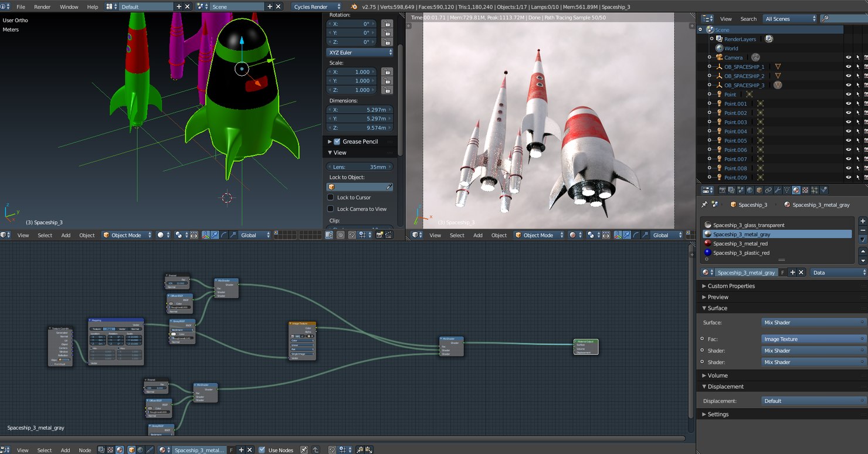Click Search in outliner header

click(748, 19)
